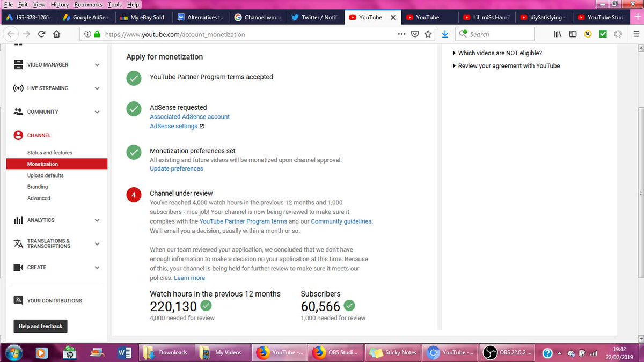This screenshot has height=362, width=644.
Task: Expand the Live Streaming section
Action: coord(97,88)
